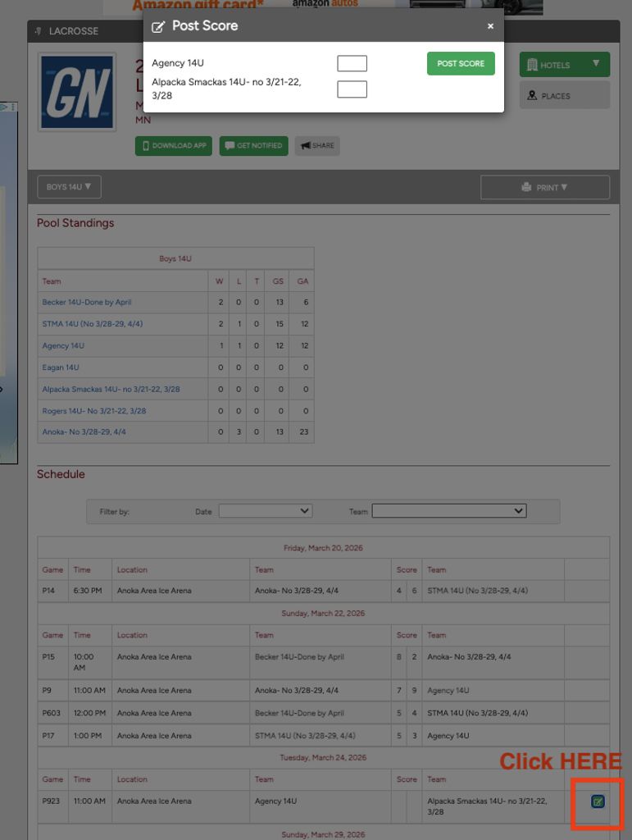Click the Download App button
Viewport: 632px width, 840px height.
coord(174,146)
